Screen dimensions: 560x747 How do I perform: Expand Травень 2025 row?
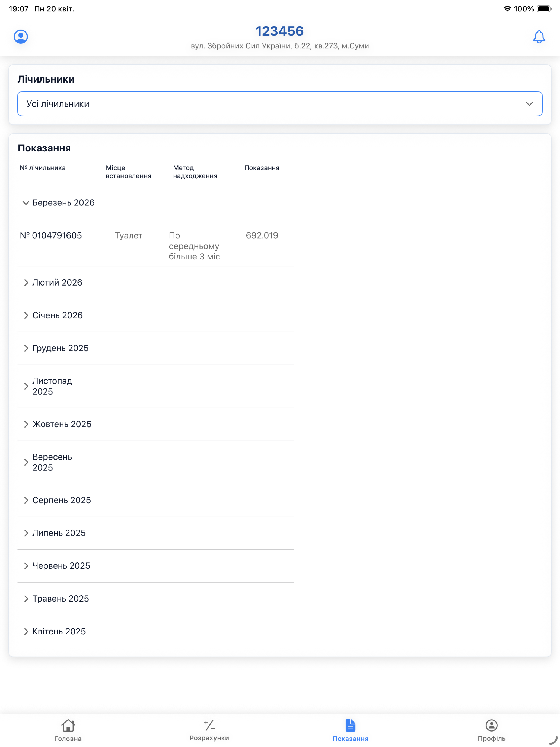[x=156, y=599]
